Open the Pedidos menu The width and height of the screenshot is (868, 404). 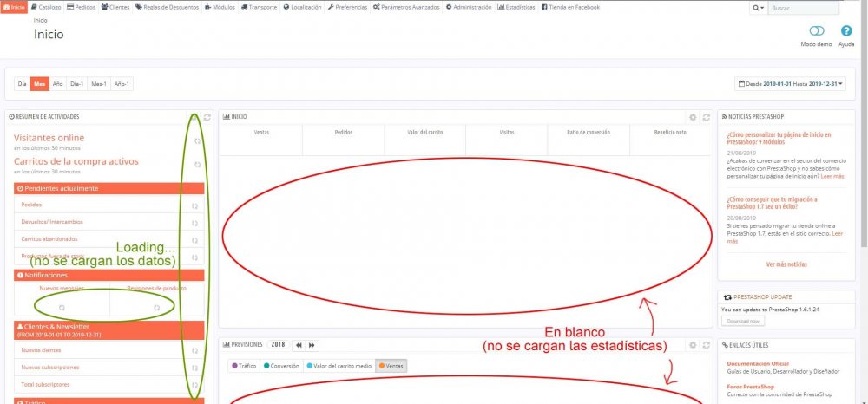(81, 7)
